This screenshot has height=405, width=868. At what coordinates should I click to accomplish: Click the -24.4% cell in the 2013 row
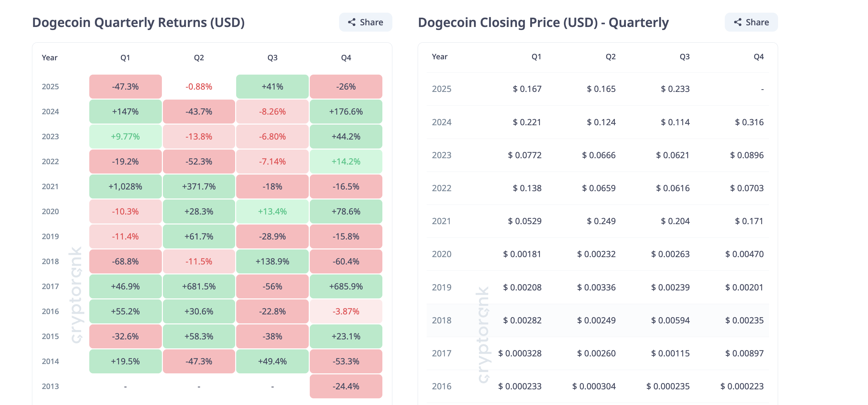pos(346,386)
